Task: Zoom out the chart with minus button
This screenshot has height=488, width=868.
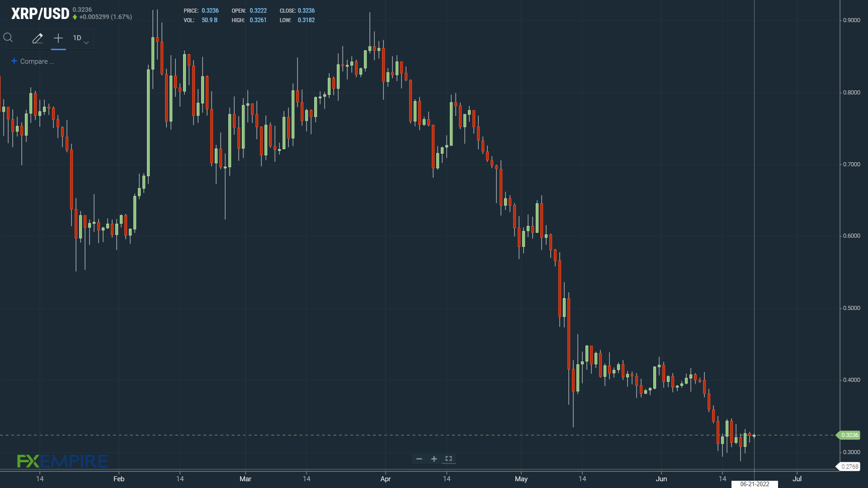Action: pos(419,459)
